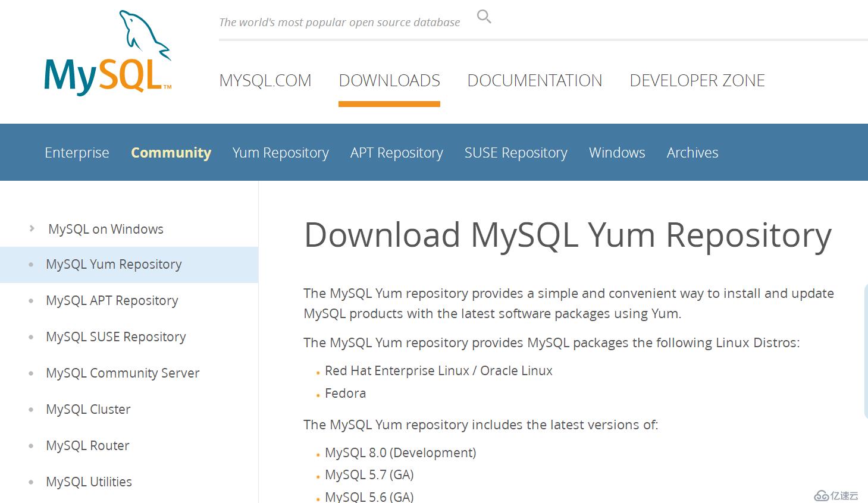Go to the Windows submenu item
The width and height of the screenshot is (868, 503).
617,153
